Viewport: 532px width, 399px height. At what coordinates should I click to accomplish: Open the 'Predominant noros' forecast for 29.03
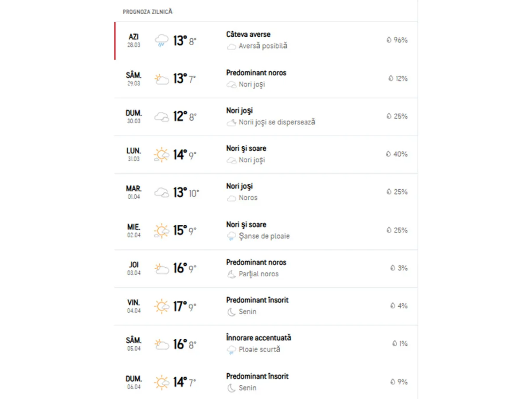coord(256,73)
